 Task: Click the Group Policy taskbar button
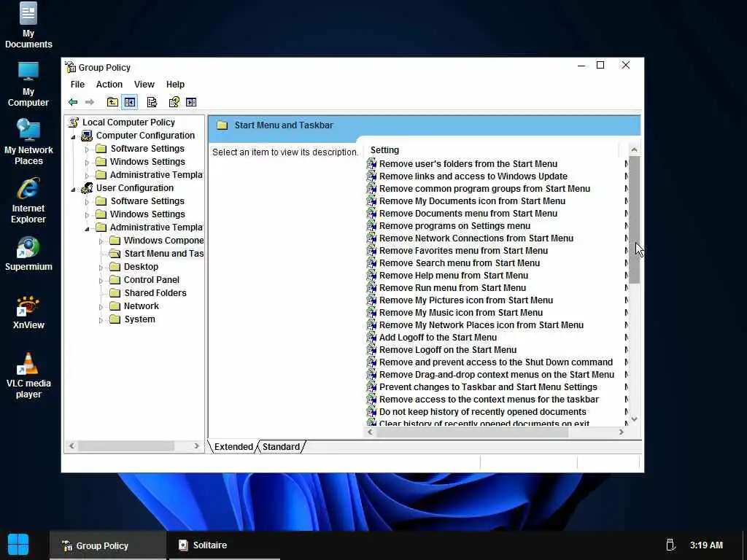coord(108,545)
